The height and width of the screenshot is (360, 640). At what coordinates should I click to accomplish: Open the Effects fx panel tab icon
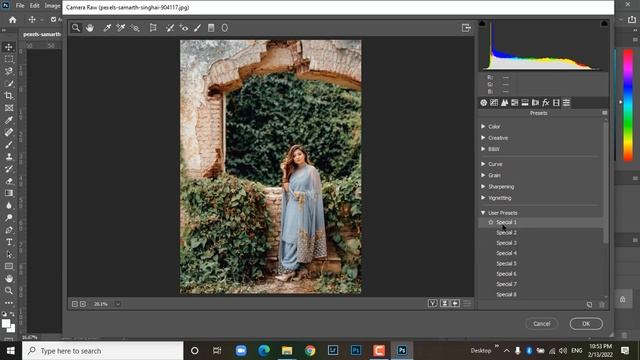coord(546,102)
